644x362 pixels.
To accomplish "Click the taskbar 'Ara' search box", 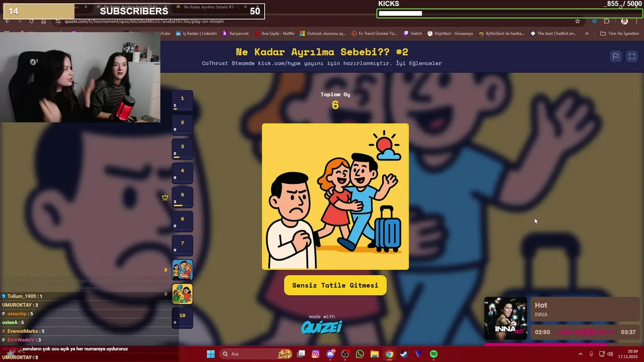I will tap(257, 354).
